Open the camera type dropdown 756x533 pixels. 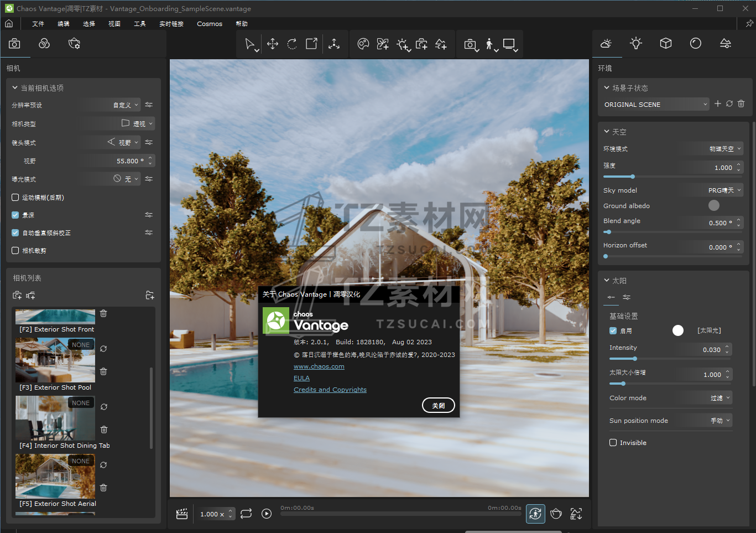[118, 123]
